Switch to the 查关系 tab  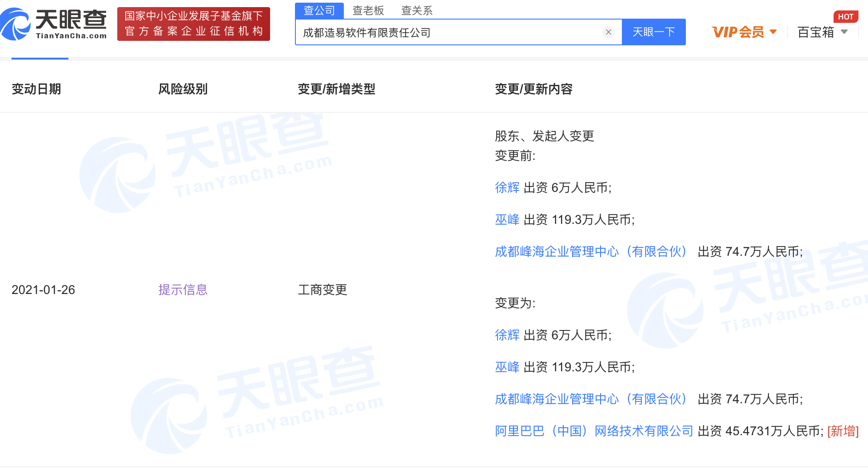[x=417, y=10]
